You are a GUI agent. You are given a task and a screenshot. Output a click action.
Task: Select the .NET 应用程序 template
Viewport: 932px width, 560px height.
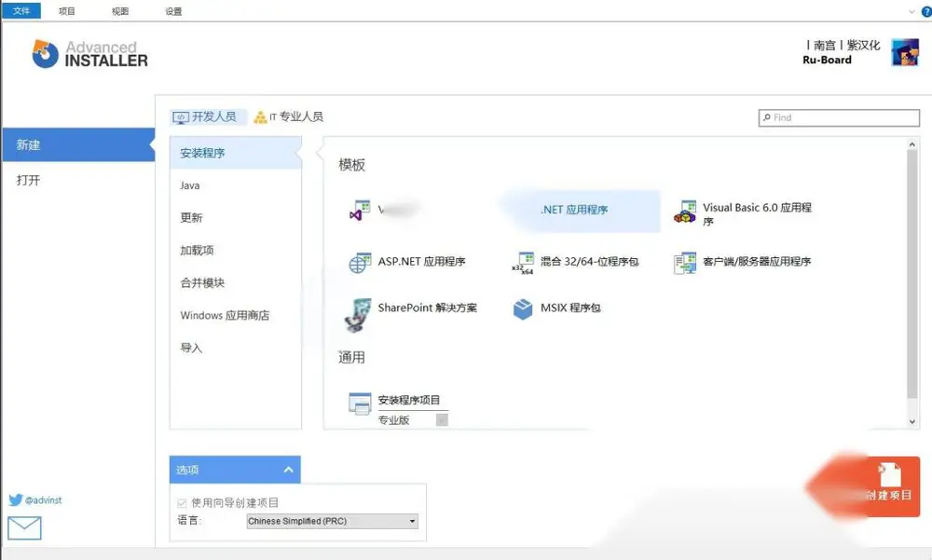(x=580, y=210)
